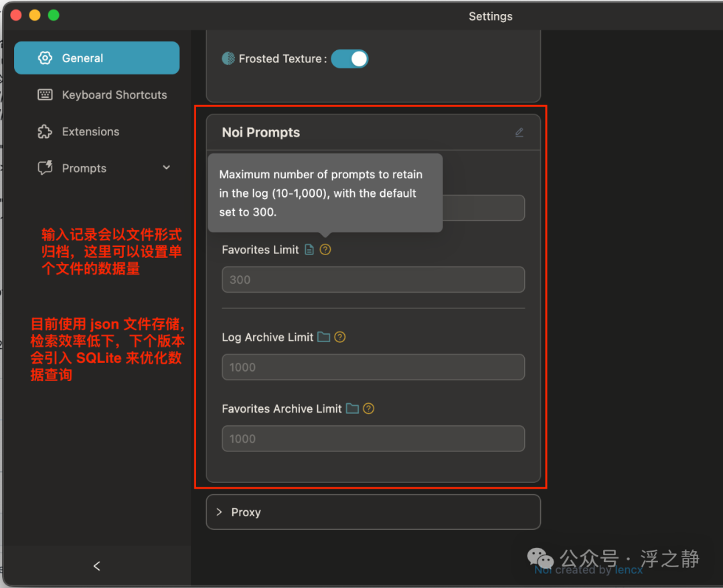The image size is (723, 588).
Task: Toggle the Frosted Texture switch
Action: (x=349, y=59)
